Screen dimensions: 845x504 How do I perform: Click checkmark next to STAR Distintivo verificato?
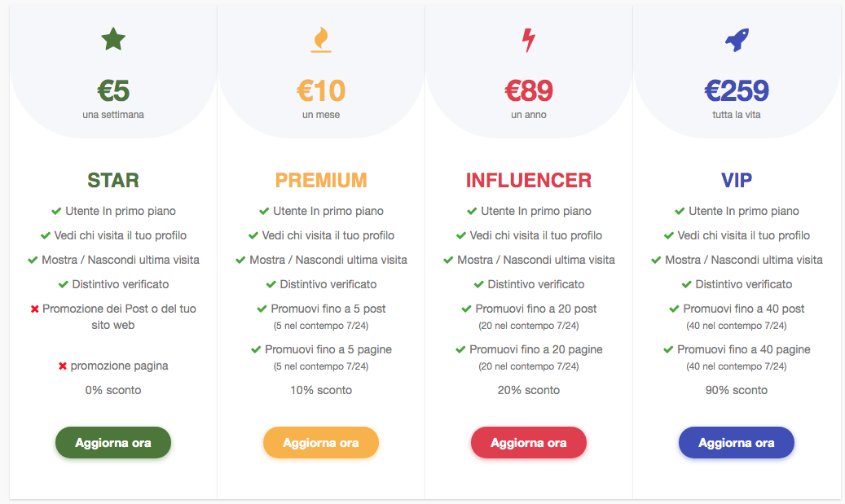click(63, 284)
